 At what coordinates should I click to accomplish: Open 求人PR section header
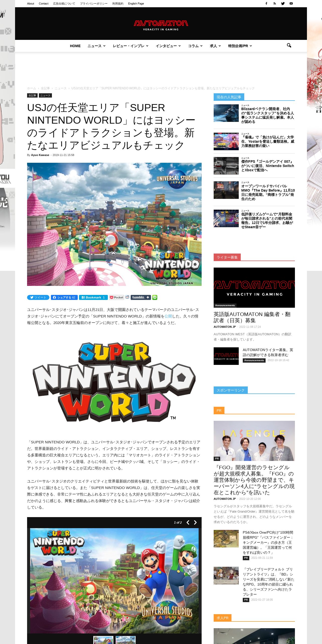pyautogui.click(x=222, y=618)
